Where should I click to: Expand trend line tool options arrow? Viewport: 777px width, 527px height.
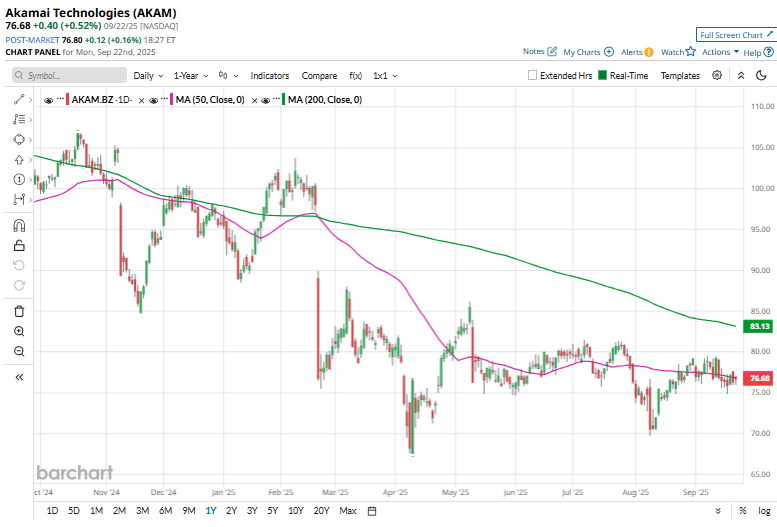[x=30, y=100]
